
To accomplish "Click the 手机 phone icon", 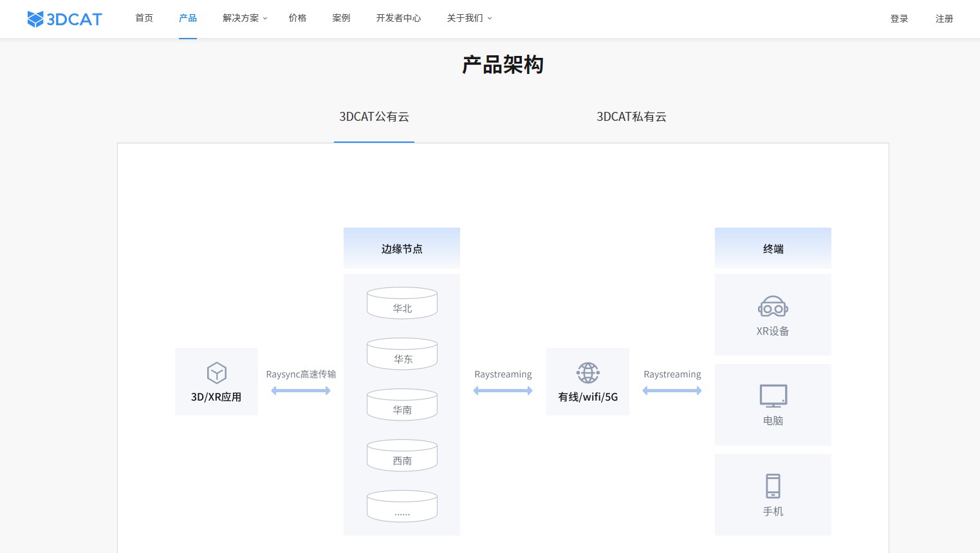I will 773,486.
